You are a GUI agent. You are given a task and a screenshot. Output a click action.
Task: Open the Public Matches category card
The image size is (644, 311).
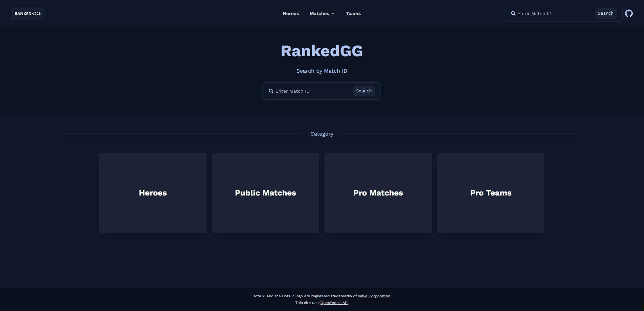point(266,193)
